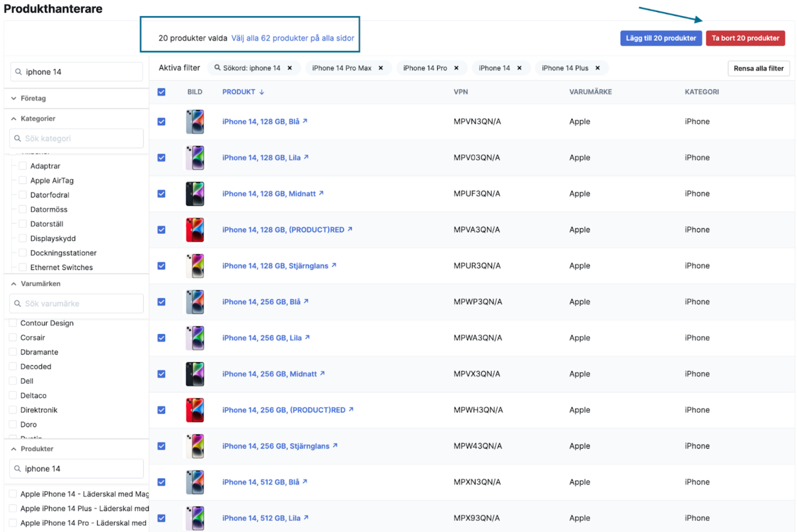This screenshot has width=797, height=532.
Task: Uncheck the iPhone 14, 128 GB, Midnatt row
Action: point(161,194)
